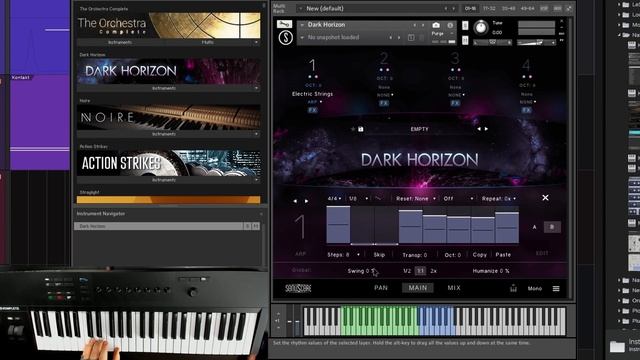Image resolution: width=640 pixels, height=360 pixels.
Task: Open the mixer faders icon near Mono
Action: point(513,289)
